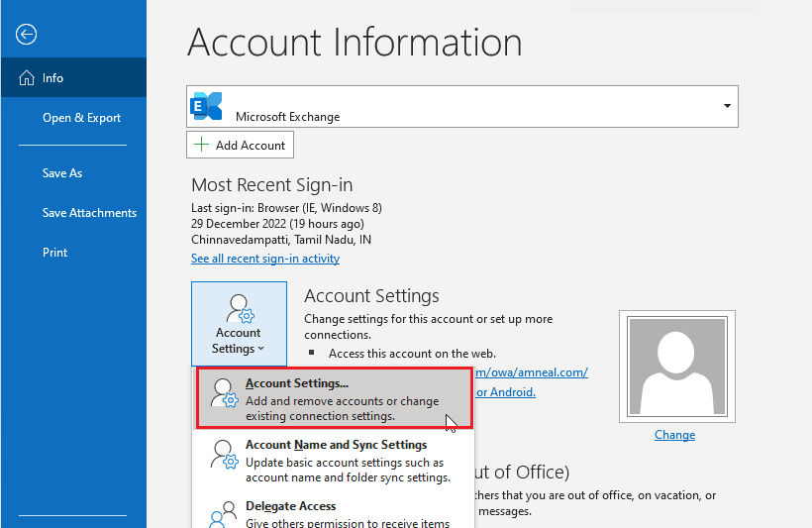Viewport: 812px width, 528px height.
Task: Choose Account Name and Sync Settings
Action: point(334,460)
